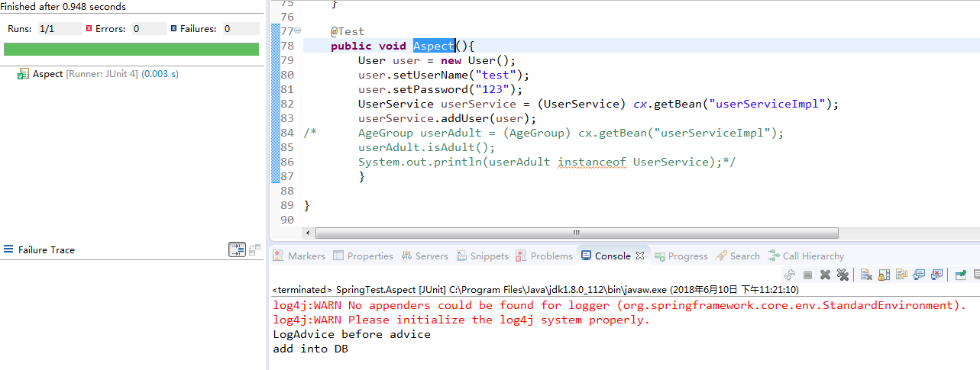
Task: Toggle show console when standard out changes
Action: [919, 275]
